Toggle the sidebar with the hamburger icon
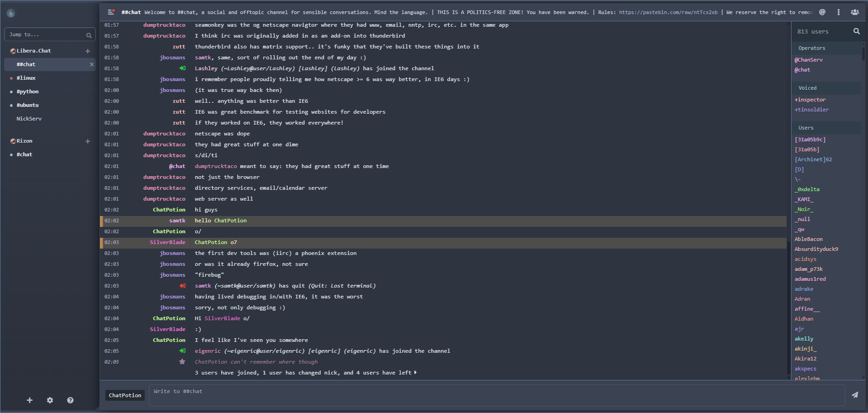The width and height of the screenshot is (868, 413). pos(111,12)
